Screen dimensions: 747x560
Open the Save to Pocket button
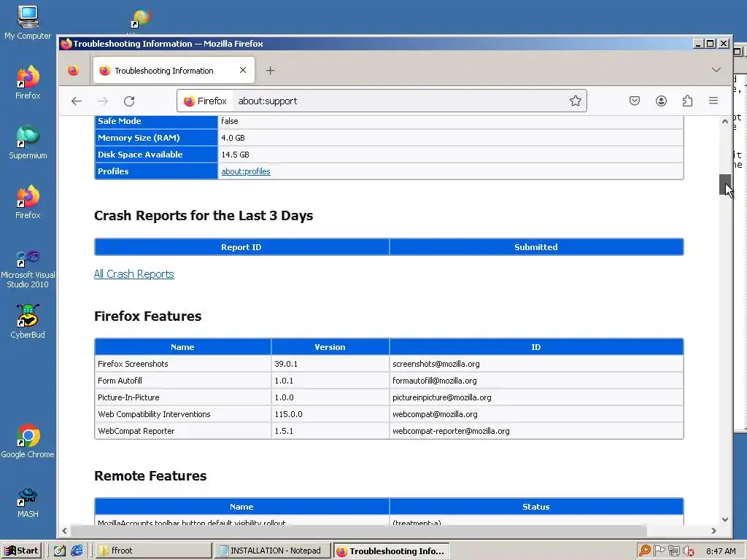[x=634, y=101]
